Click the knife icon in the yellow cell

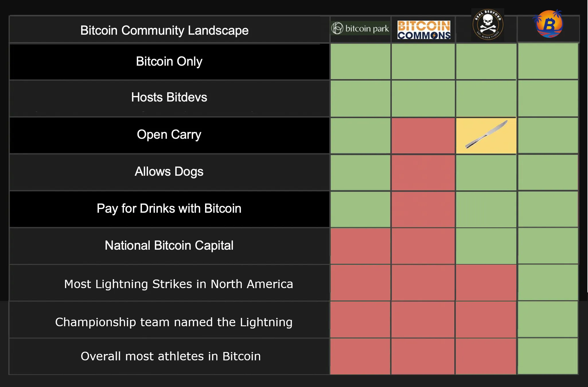[x=486, y=134]
